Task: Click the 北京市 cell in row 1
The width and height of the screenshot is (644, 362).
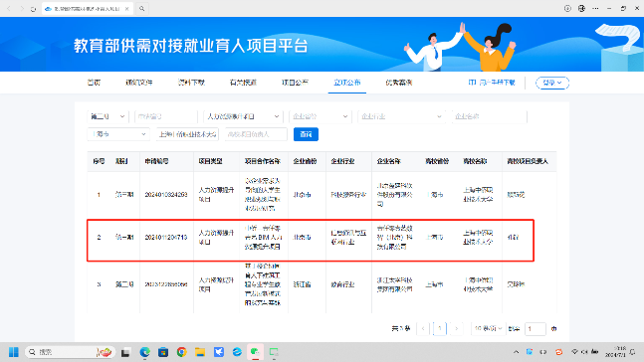Action: [302, 195]
